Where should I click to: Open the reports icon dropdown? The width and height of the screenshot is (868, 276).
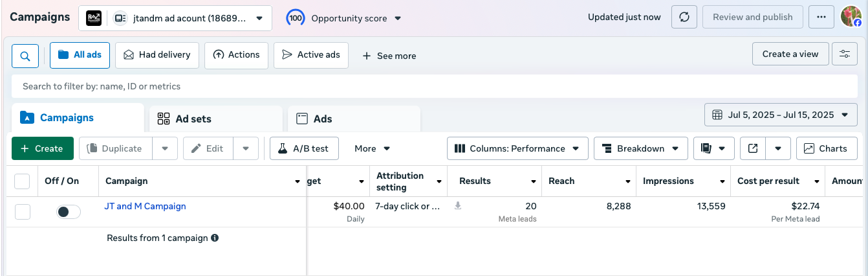(x=714, y=148)
